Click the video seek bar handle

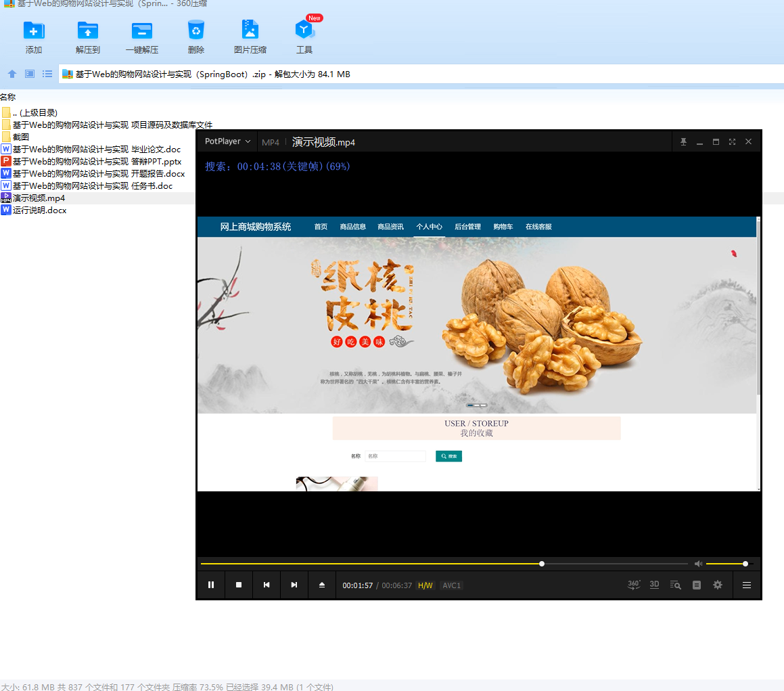point(542,564)
